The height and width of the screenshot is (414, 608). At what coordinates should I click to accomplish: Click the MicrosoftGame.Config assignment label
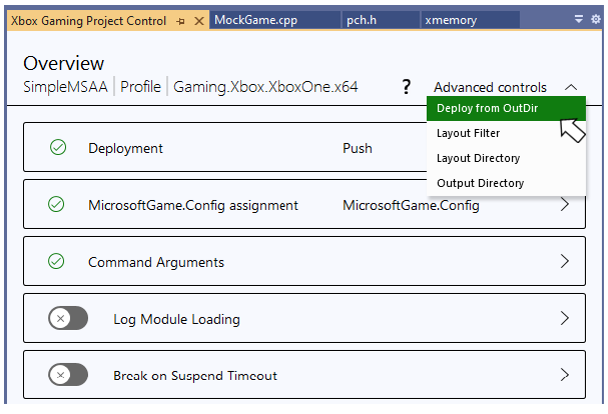click(193, 205)
